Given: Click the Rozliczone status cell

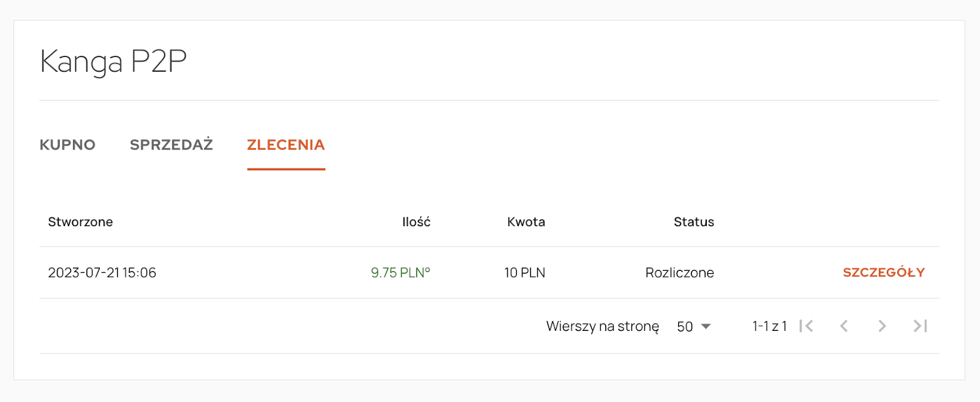Looking at the screenshot, I should [x=679, y=273].
